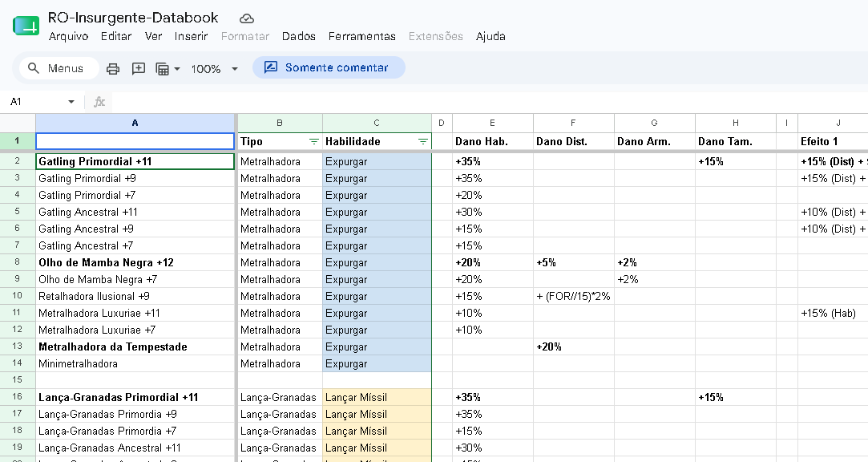The height and width of the screenshot is (462, 868).
Task: Click the add comment icon
Action: click(139, 69)
